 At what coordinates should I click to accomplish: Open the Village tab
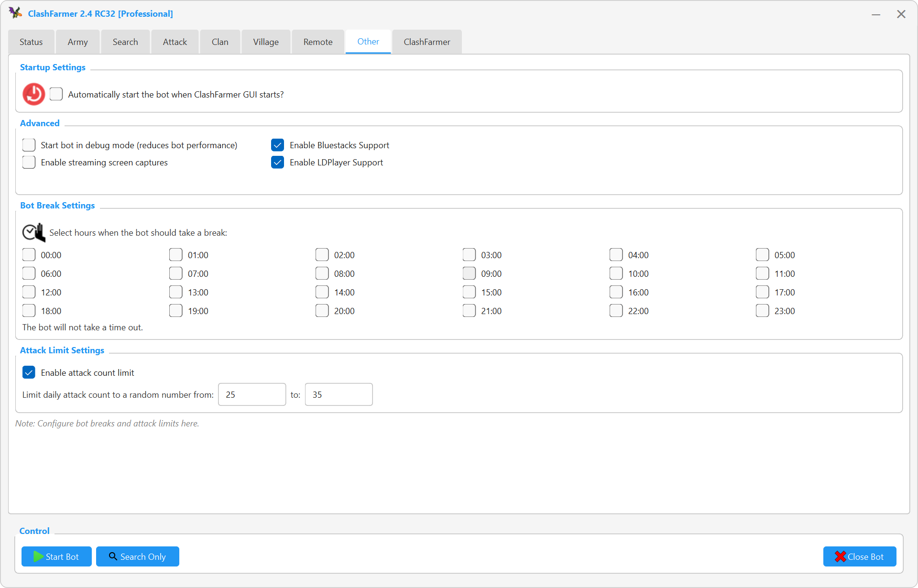[x=266, y=42]
